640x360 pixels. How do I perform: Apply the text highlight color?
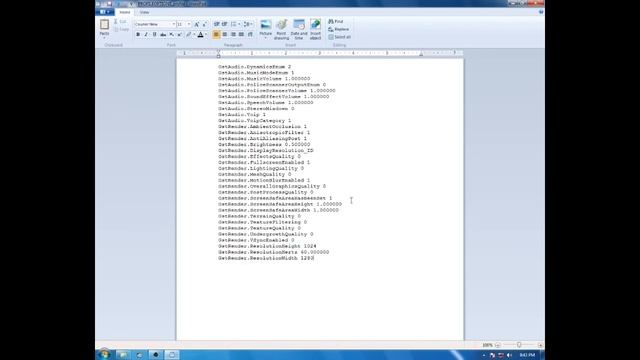[x=189, y=35]
